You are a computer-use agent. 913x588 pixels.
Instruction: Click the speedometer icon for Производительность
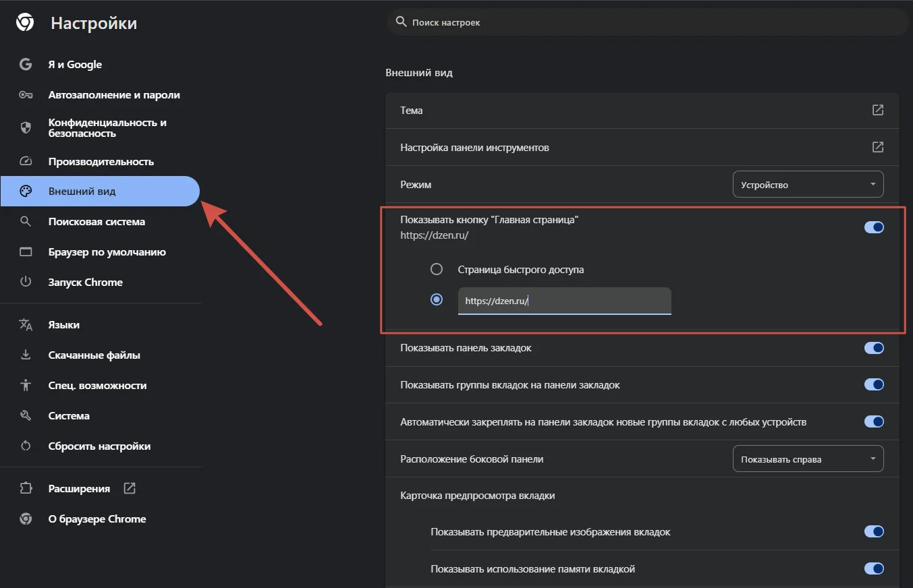coord(26,162)
